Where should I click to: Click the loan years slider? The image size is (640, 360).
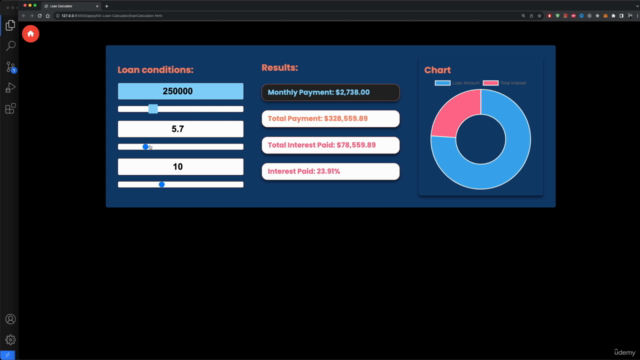tap(180, 184)
